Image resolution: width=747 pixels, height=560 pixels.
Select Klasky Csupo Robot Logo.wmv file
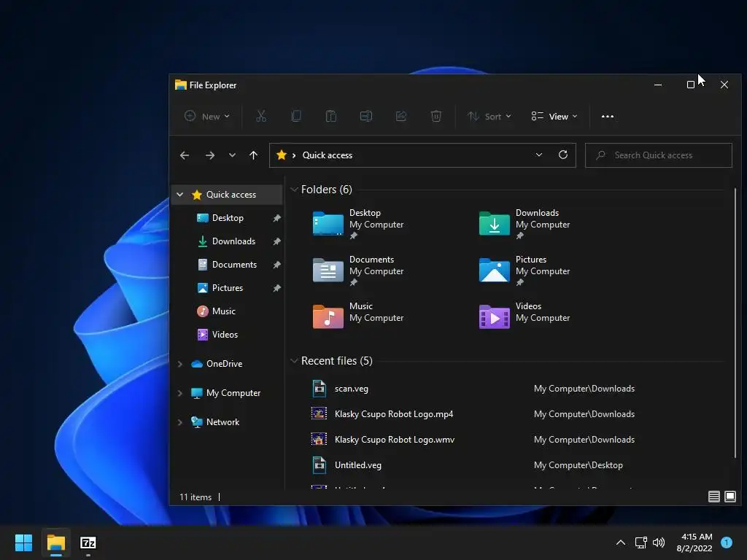pyautogui.click(x=395, y=440)
